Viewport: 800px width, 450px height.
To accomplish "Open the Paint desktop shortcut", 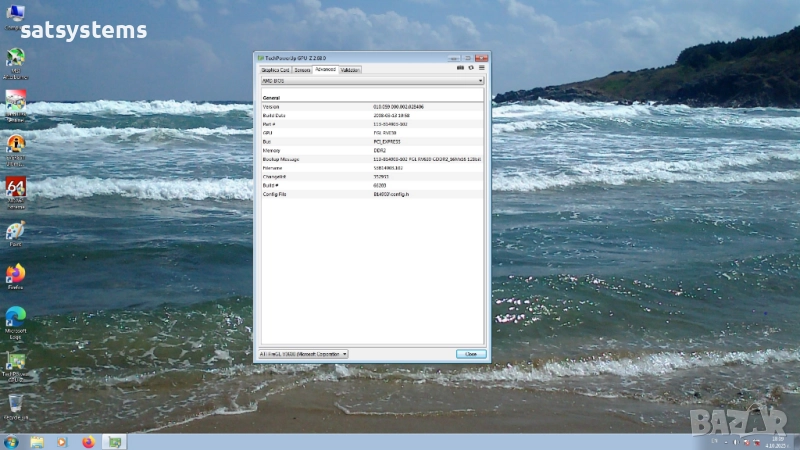I will (x=15, y=231).
